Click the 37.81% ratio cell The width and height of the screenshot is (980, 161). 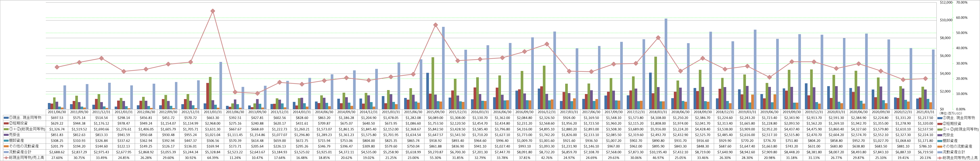tap(525, 158)
